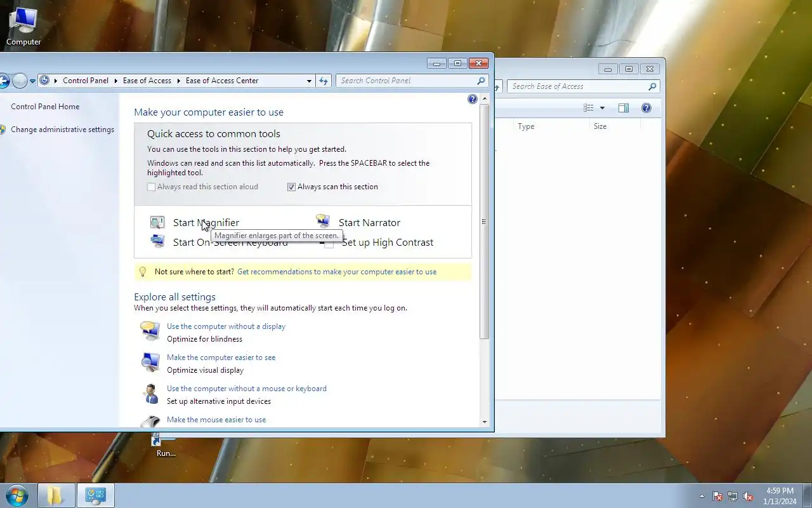Open the Computer desktop icon

[23, 27]
